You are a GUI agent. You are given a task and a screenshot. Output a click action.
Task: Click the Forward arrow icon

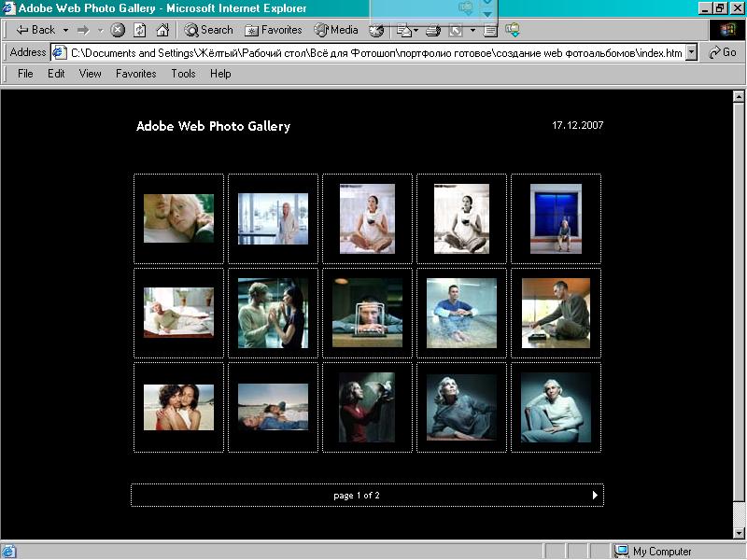[83, 31]
